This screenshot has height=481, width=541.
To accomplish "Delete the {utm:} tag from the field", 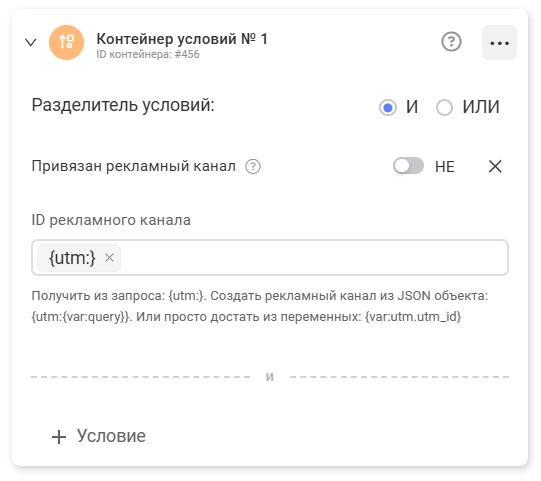I will (109, 257).
